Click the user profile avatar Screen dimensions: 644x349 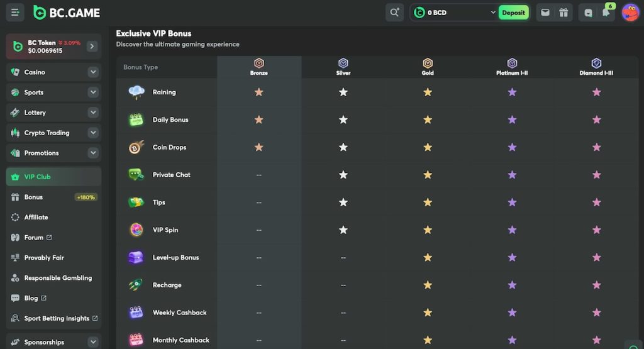pos(630,13)
